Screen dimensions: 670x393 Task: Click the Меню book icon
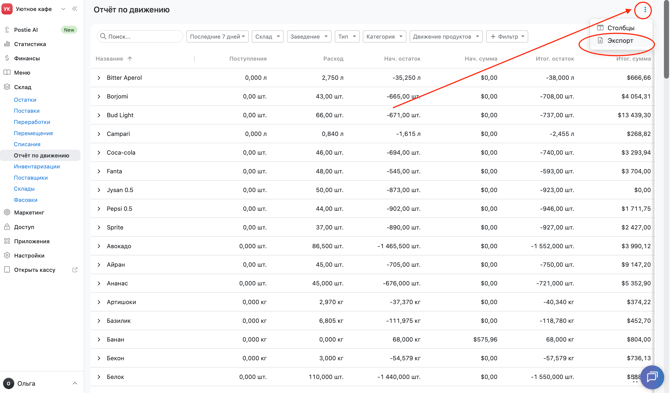pos(7,73)
